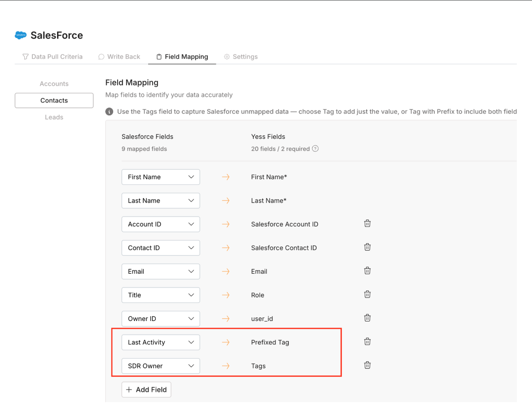Click the First Name* required field label
The image size is (532, 417).
tap(269, 177)
